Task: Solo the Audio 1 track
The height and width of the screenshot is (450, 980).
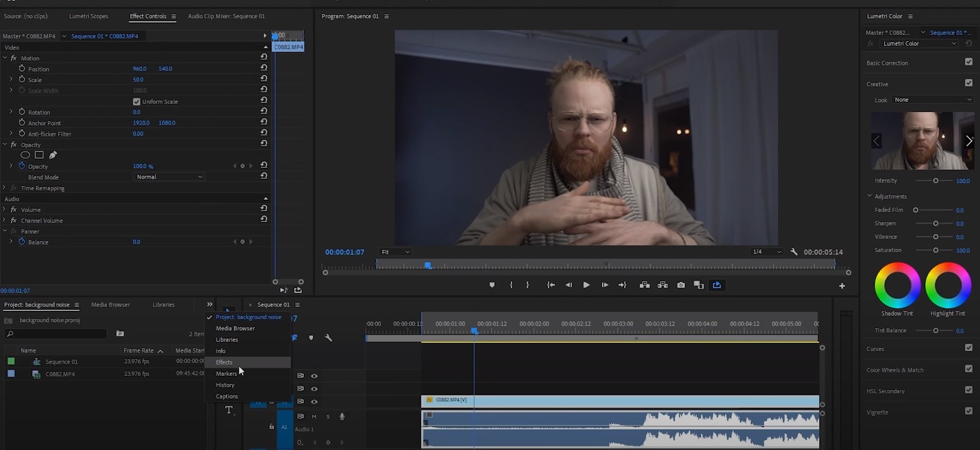Action: pyautogui.click(x=328, y=417)
